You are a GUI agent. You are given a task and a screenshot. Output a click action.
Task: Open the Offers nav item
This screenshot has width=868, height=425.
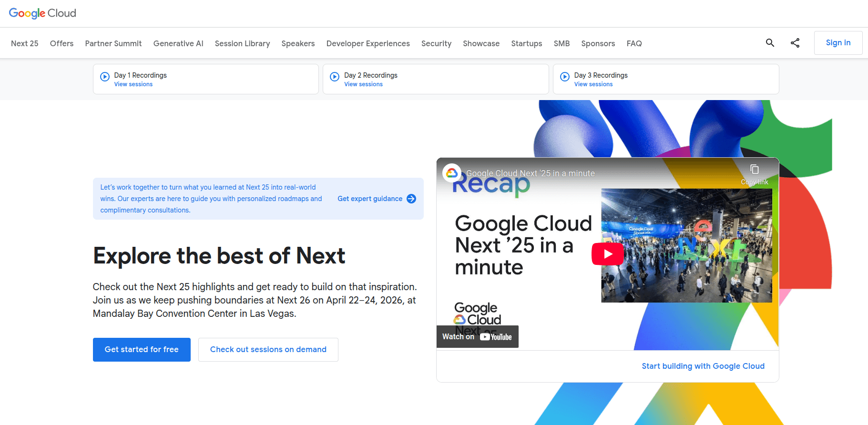tap(62, 43)
